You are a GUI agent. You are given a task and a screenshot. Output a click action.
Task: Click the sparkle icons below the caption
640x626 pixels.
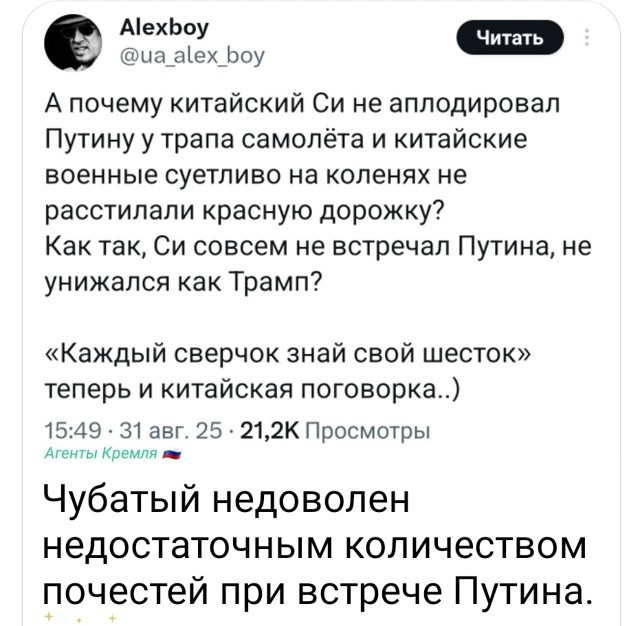click(81, 617)
